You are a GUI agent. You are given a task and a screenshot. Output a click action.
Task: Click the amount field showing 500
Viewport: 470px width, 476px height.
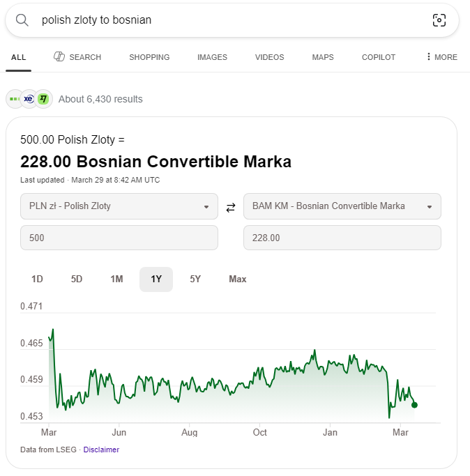(119, 238)
